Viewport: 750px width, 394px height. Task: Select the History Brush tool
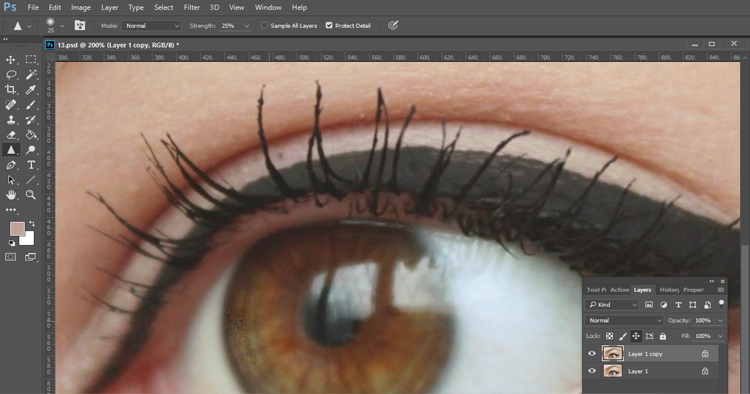click(x=31, y=120)
